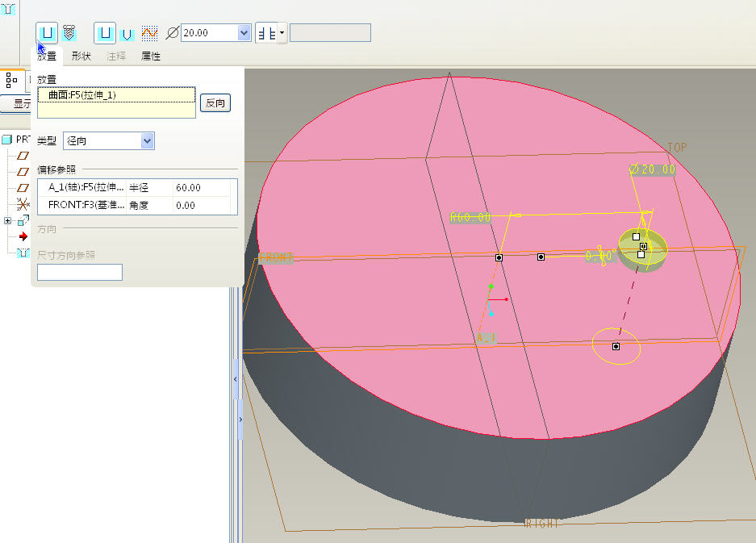This screenshot has width=756, height=543.
Task: Click the lower panel expand arrow
Action: coord(240,420)
